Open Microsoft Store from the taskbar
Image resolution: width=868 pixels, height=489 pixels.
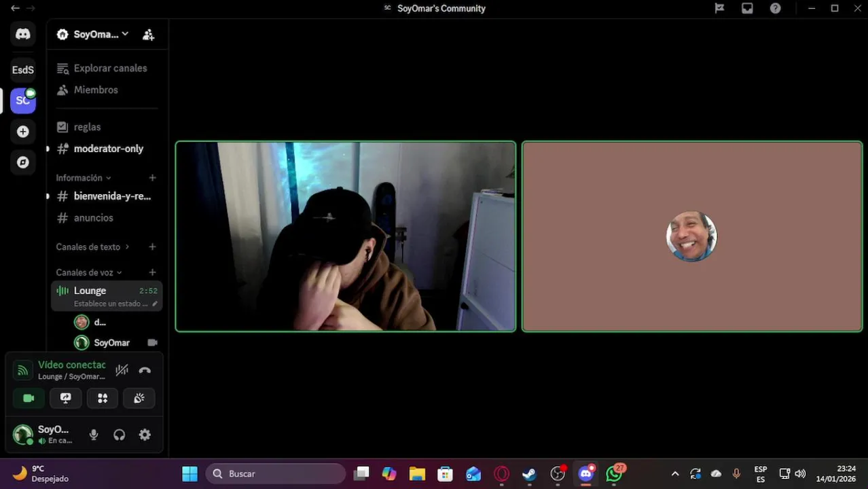445,473
